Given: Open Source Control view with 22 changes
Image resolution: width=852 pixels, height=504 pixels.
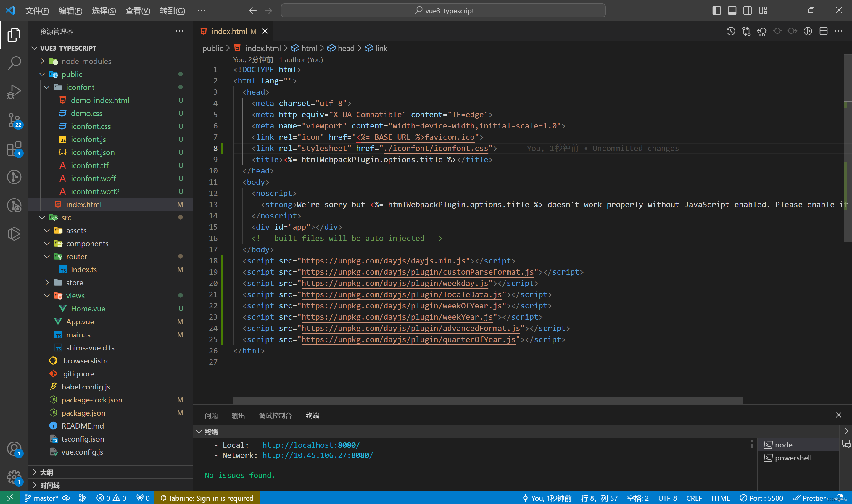Looking at the screenshot, I should (x=14, y=120).
